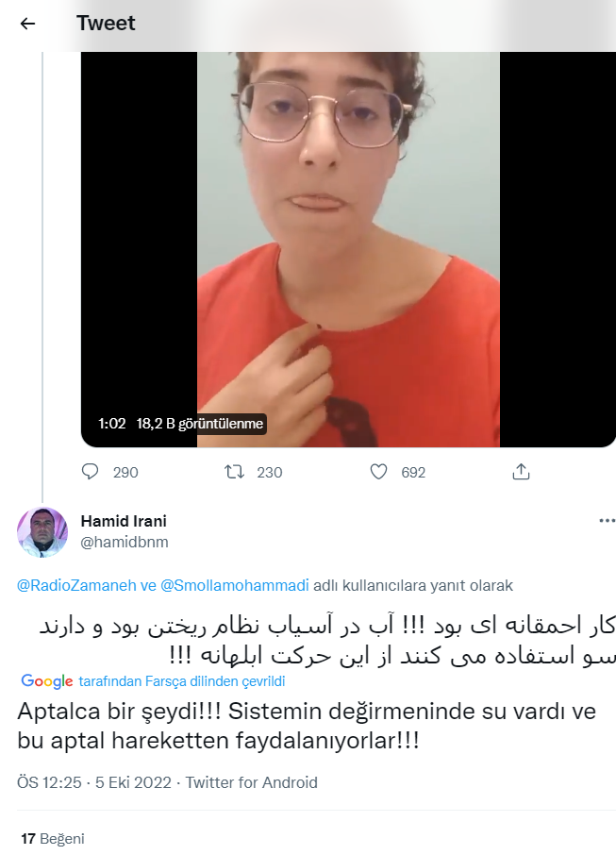Open the Twitter for Android source link

coord(251,782)
